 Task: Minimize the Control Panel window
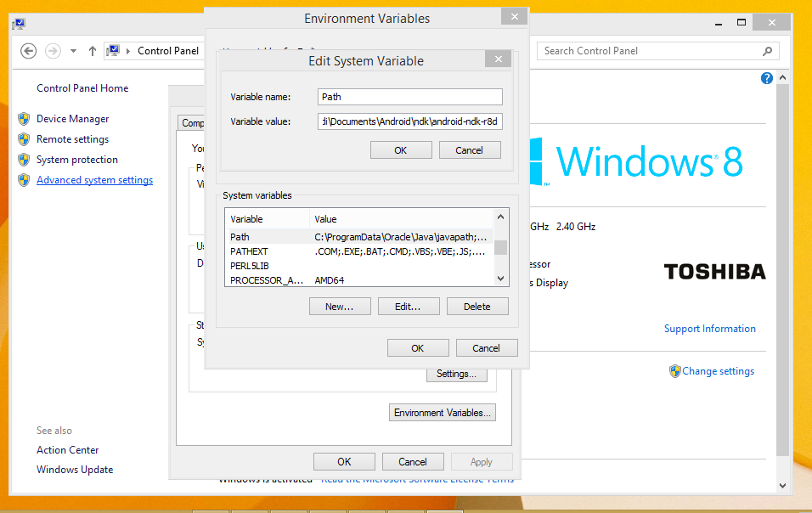point(719,23)
